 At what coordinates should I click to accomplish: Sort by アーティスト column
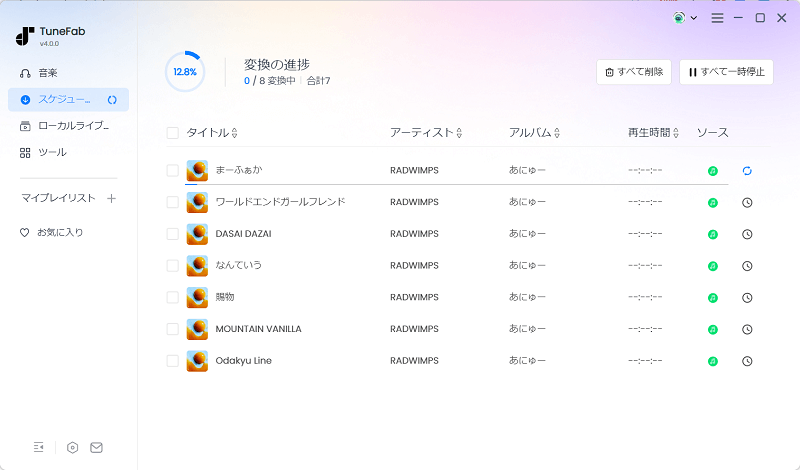point(426,133)
